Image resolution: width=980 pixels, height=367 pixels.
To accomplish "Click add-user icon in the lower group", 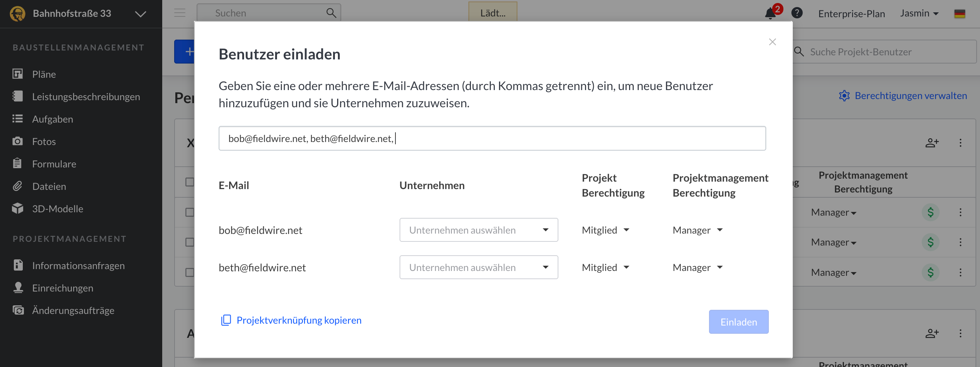I will (932, 333).
